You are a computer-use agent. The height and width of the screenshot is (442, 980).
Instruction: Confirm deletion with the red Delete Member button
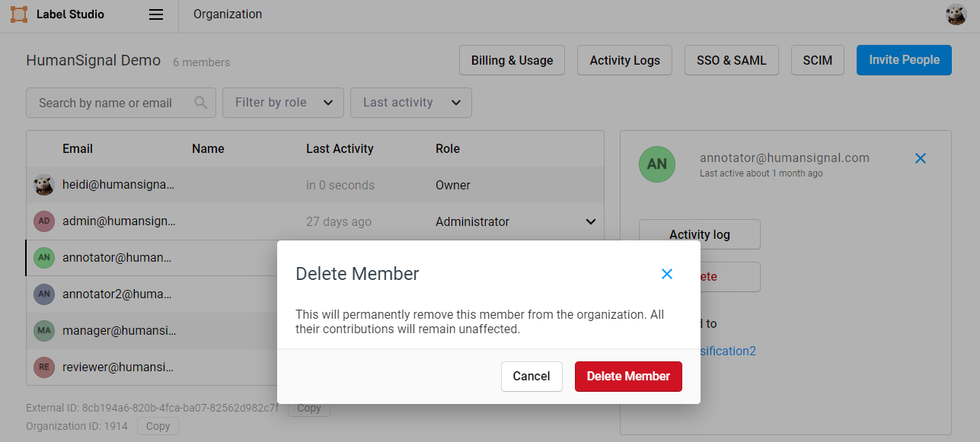[628, 376]
